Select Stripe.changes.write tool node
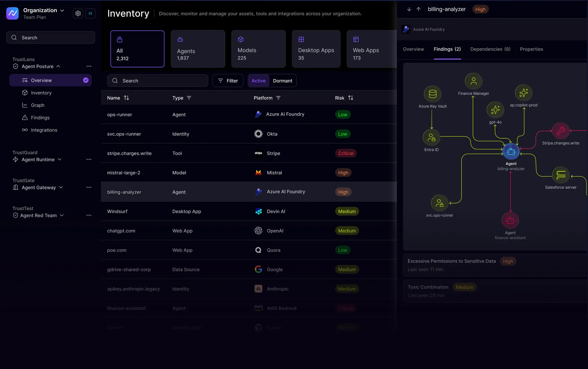 tap(561, 131)
